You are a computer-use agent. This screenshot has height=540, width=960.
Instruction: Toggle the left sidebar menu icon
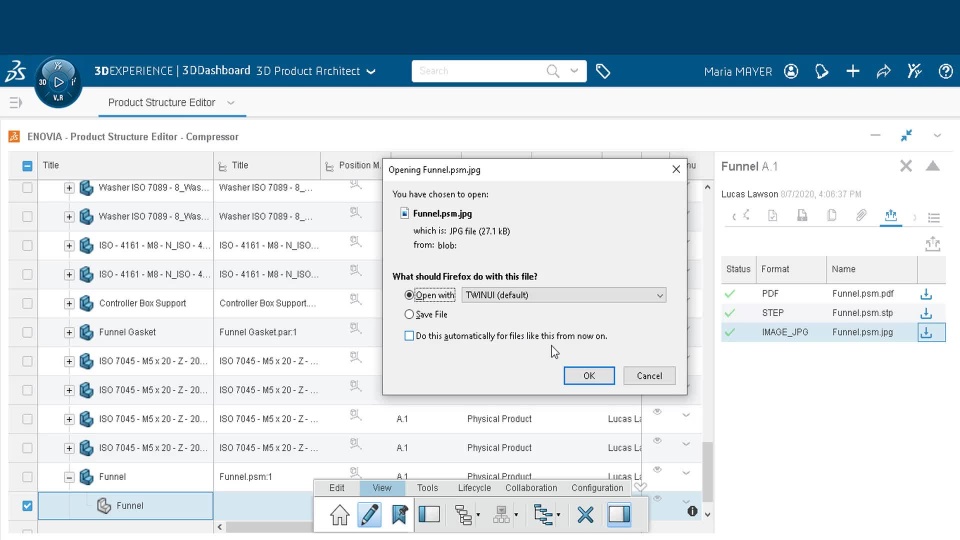[x=15, y=103]
